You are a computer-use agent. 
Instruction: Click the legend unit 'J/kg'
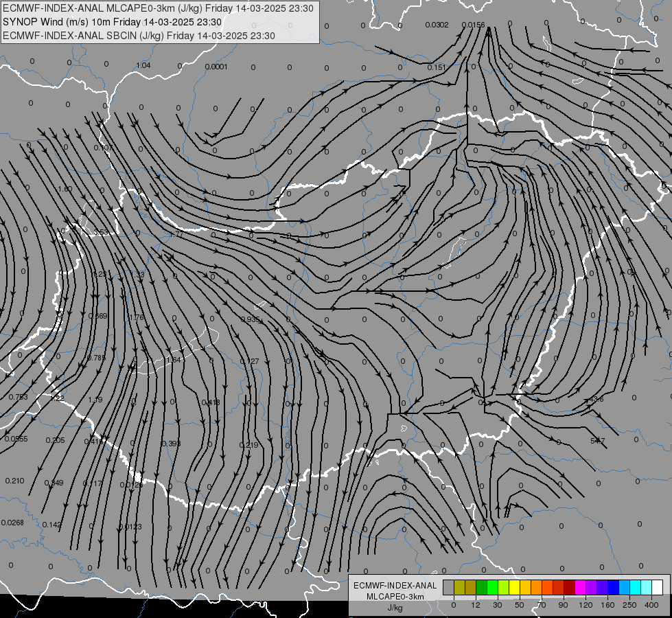[395, 608]
